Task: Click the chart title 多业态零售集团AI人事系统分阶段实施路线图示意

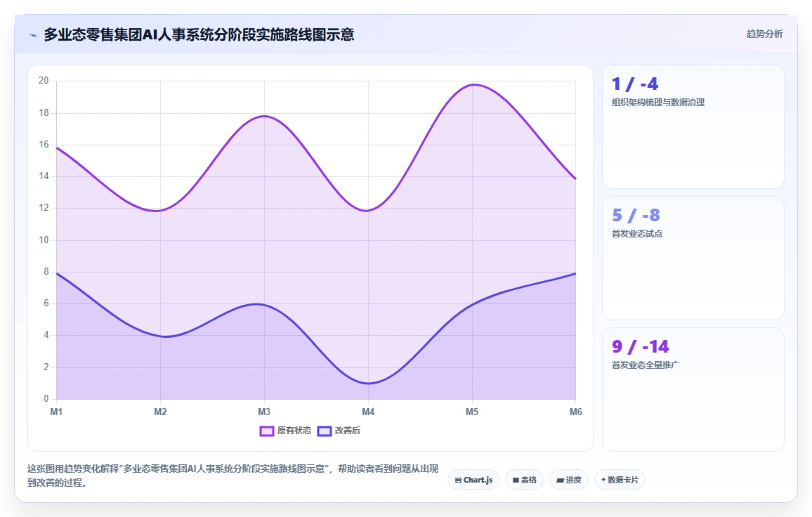Action: click(x=199, y=34)
